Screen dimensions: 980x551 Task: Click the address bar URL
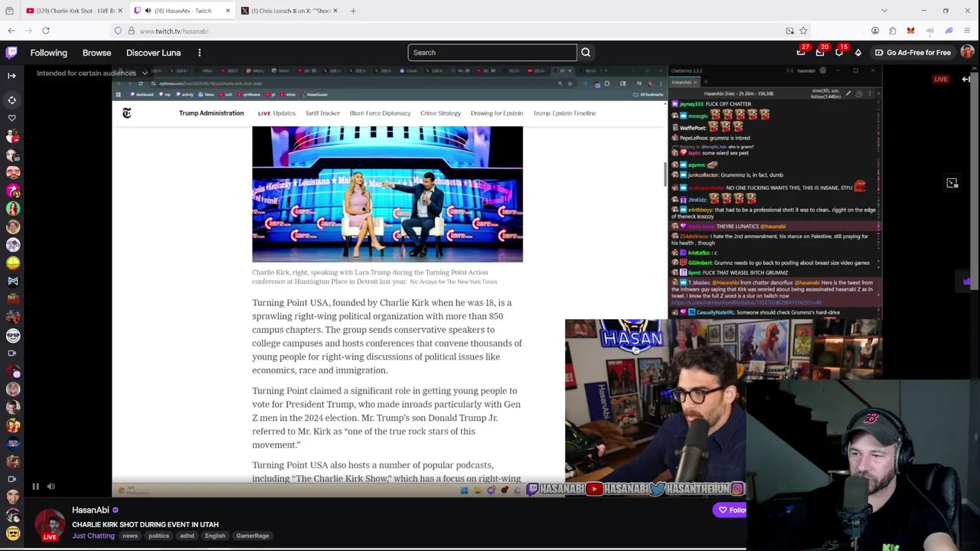tap(174, 31)
